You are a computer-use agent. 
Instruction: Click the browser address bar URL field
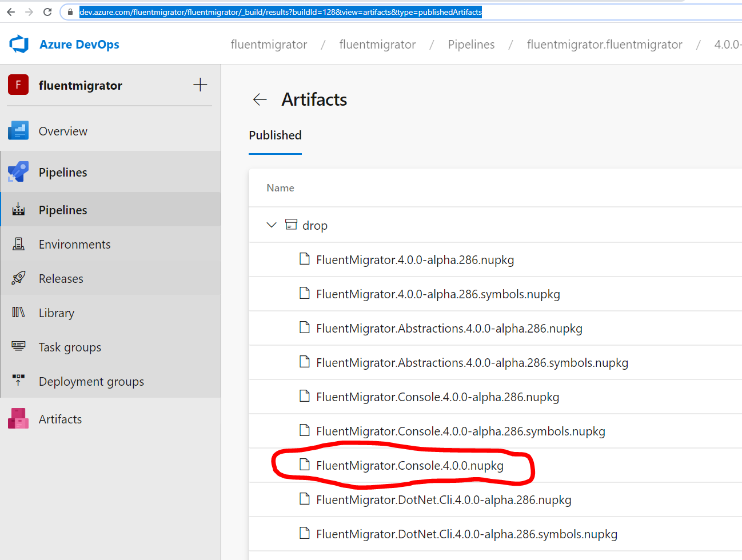pos(280,11)
